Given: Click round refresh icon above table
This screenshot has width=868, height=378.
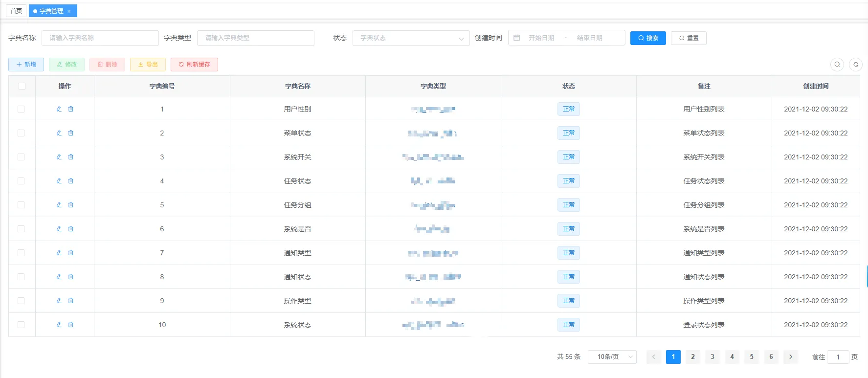Looking at the screenshot, I should tap(856, 65).
